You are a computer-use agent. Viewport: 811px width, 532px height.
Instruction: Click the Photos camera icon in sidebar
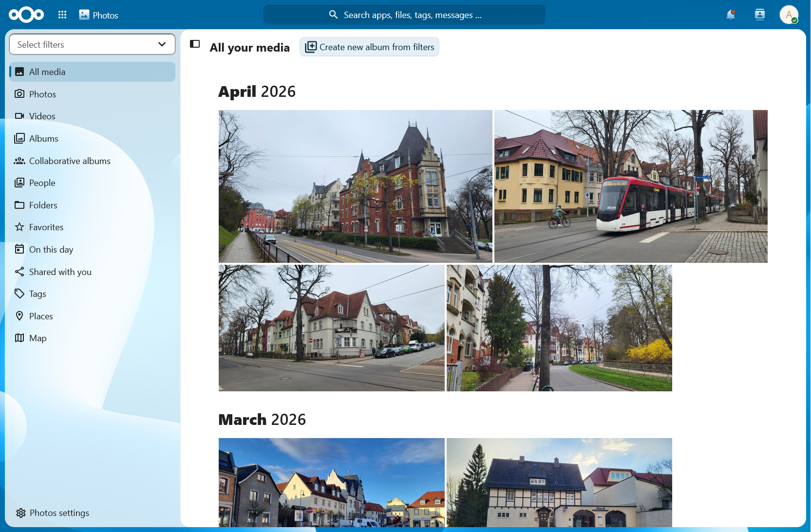coord(19,93)
